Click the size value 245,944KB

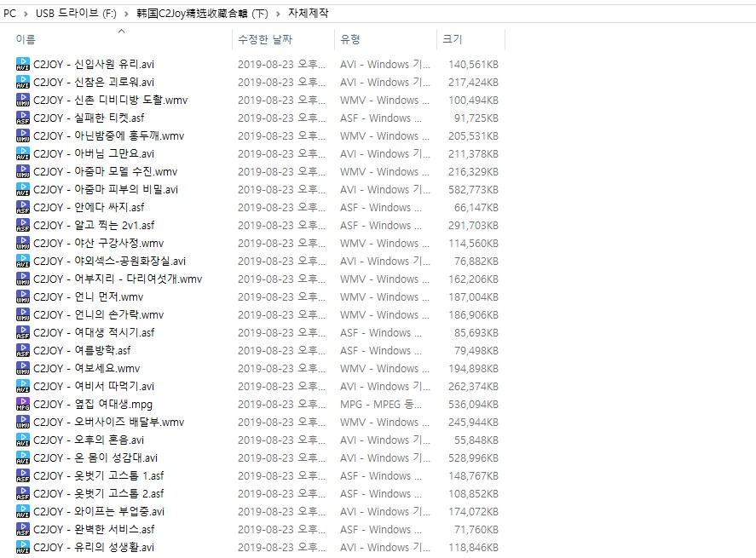[x=474, y=422]
